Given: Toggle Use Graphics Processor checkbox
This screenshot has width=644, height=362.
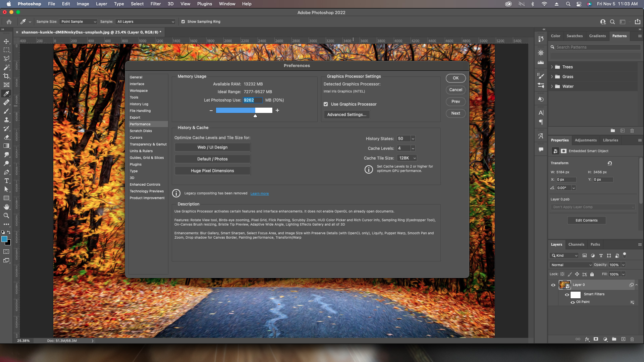Looking at the screenshot, I should click(x=326, y=104).
